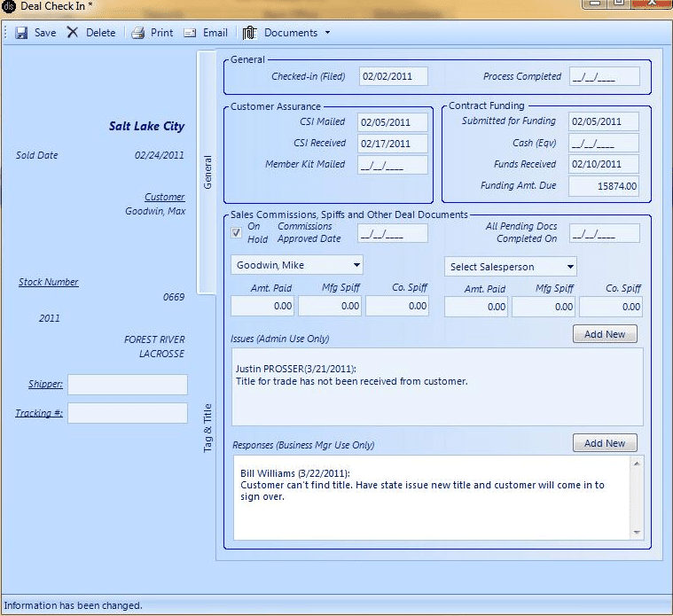This screenshot has width=673, height=616.
Task: Switch to the Tag & Title tab
Action: coord(207,428)
